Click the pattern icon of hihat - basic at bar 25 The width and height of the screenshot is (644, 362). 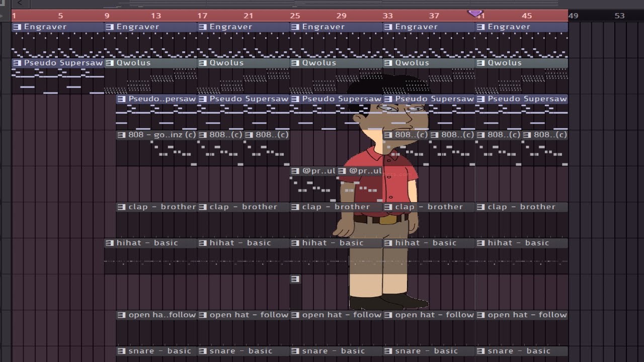coord(295,243)
